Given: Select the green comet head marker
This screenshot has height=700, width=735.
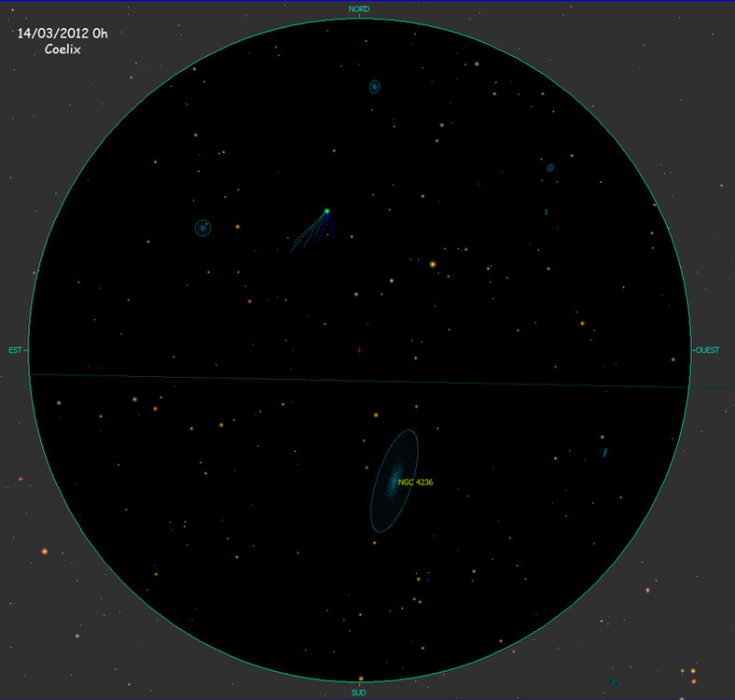Looking at the screenshot, I should (x=327, y=211).
